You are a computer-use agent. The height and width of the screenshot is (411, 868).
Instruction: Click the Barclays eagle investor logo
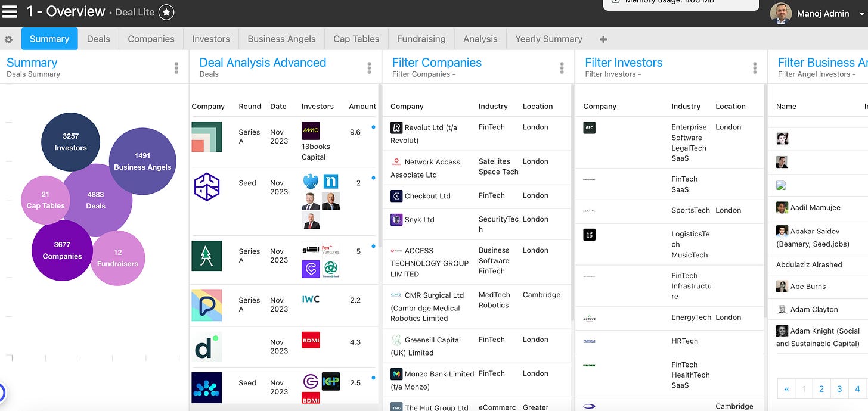[x=311, y=181]
